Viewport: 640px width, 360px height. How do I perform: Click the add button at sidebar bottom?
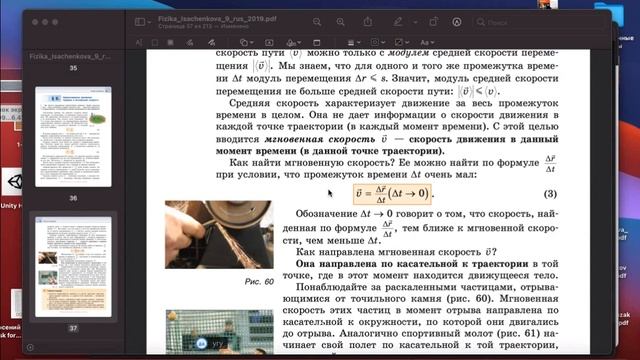(30, 347)
